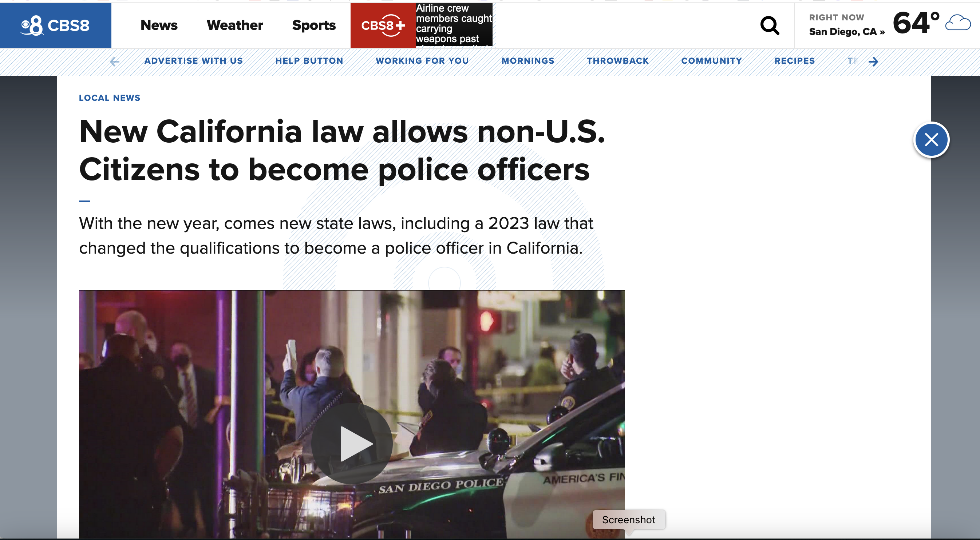Screen dimensions: 980x540
Task: Go to the Recipes section
Action: coord(795,61)
